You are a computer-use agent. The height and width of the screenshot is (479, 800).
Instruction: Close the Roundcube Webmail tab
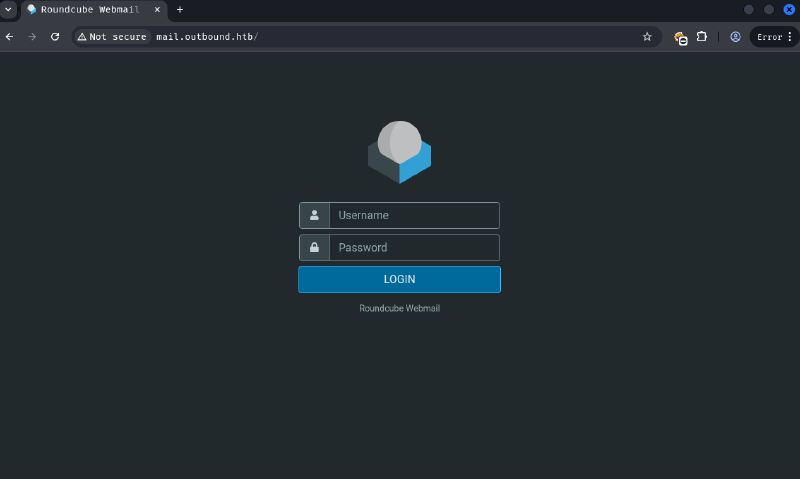[157, 9]
